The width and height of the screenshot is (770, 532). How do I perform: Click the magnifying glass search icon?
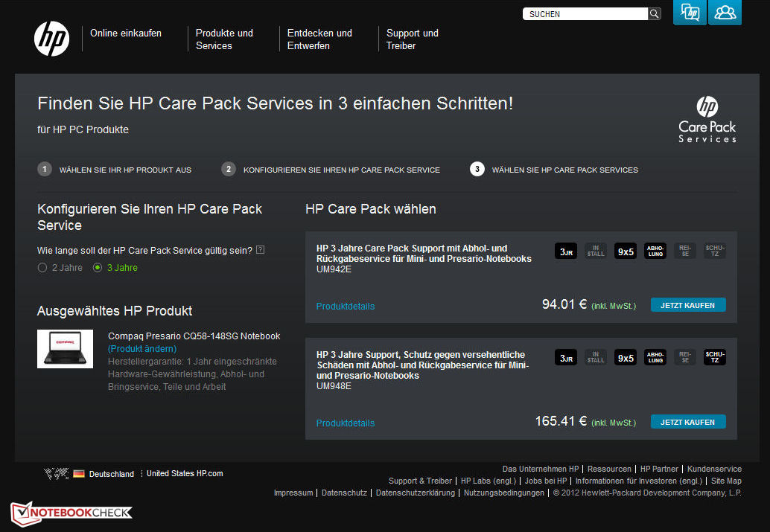pyautogui.click(x=655, y=13)
